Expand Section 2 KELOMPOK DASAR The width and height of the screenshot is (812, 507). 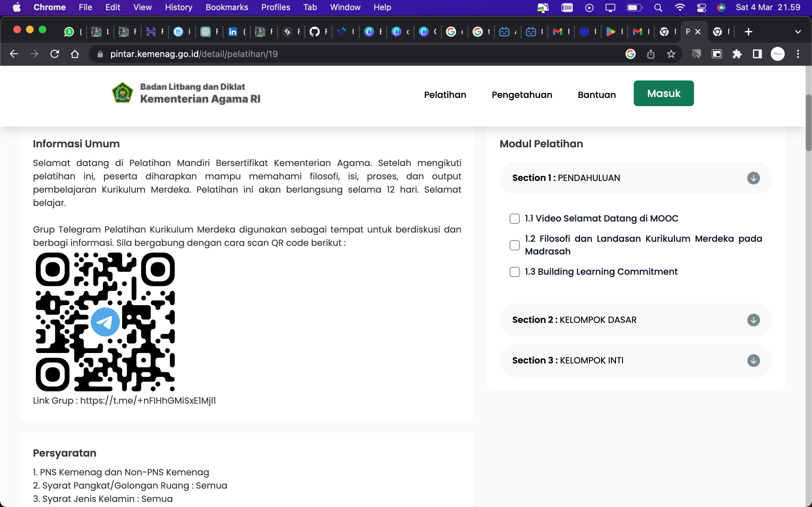point(753,320)
